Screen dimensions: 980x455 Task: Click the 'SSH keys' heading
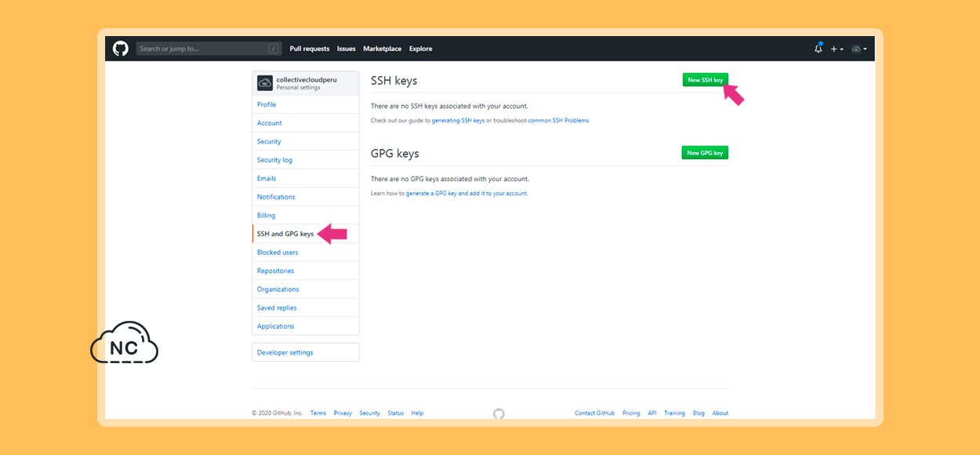pos(394,81)
